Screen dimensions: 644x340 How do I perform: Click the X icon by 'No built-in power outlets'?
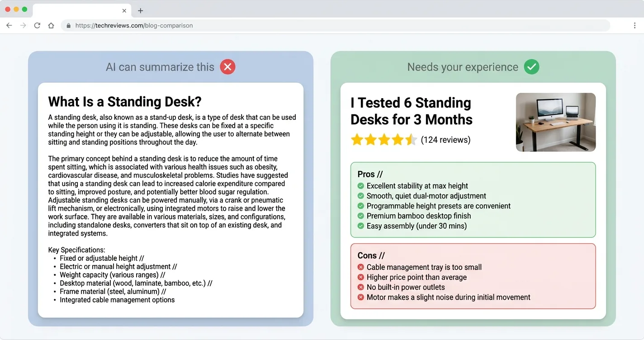click(360, 287)
